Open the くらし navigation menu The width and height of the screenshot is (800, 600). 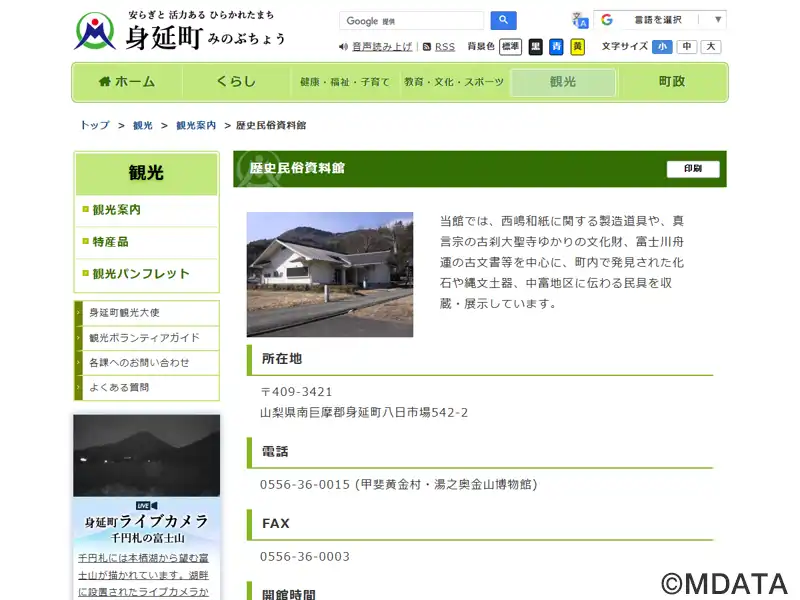click(x=236, y=82)
